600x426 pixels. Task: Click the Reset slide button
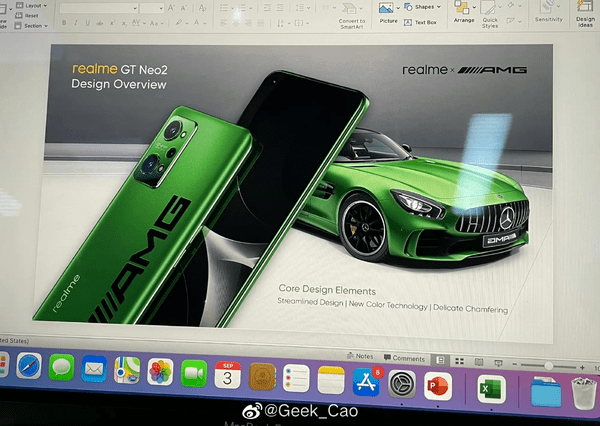point(32,16)
